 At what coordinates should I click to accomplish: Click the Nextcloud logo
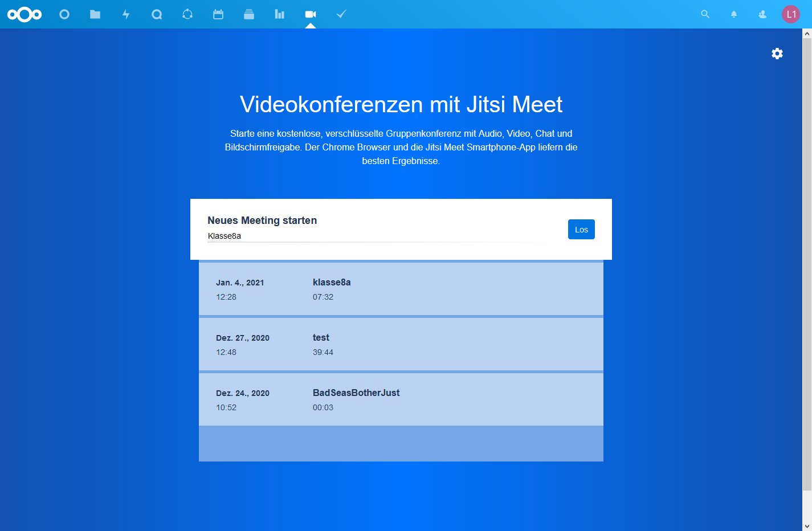coord(25,14)
